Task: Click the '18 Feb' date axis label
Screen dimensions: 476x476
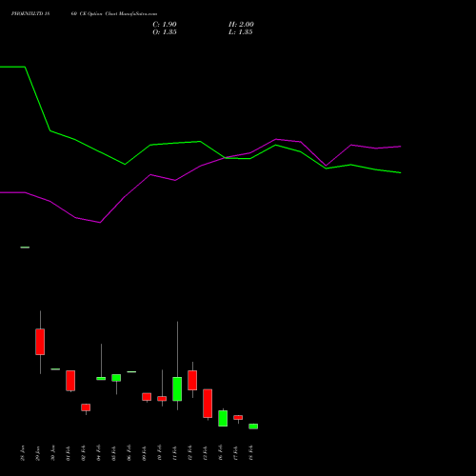Action: pos(251,453)
